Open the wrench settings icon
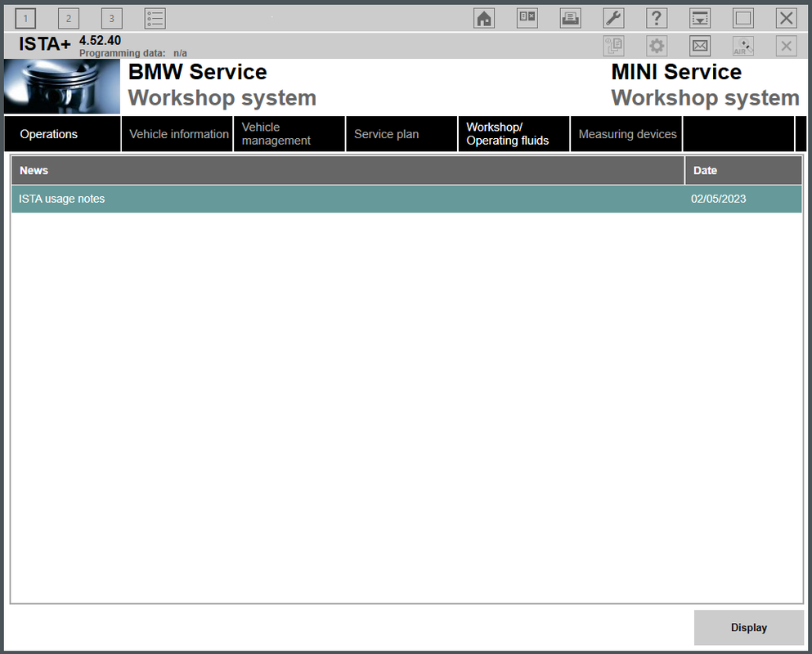The width and height of the screenshot is (812, 654). (613, 19)
